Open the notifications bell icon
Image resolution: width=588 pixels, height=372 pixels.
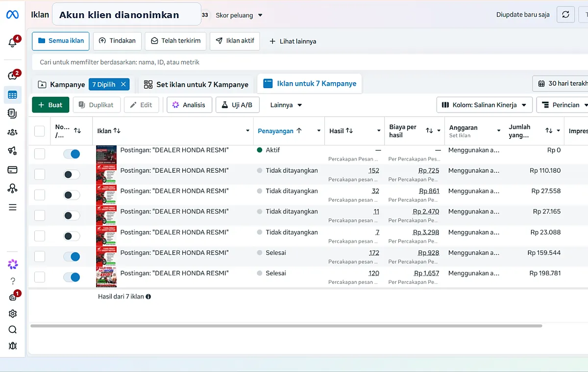coord(13,43)
